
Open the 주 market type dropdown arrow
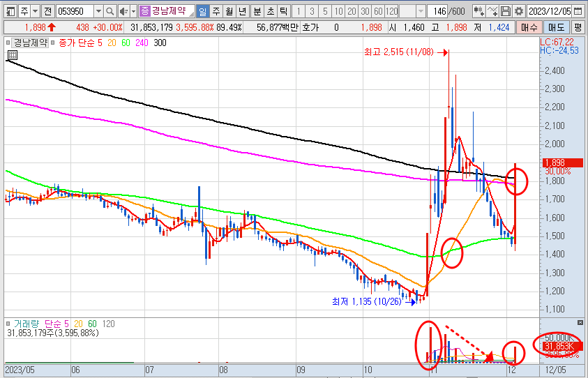[x=36, y=11]
